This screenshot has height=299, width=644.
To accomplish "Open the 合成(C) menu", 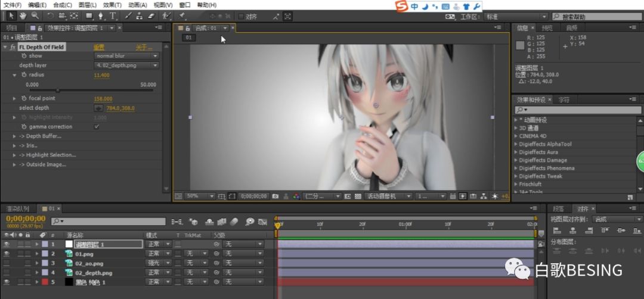I will pos(63,5).
